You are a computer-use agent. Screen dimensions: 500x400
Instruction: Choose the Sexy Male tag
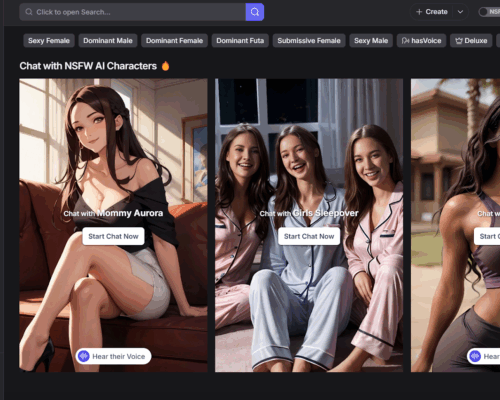pos(371,41)
